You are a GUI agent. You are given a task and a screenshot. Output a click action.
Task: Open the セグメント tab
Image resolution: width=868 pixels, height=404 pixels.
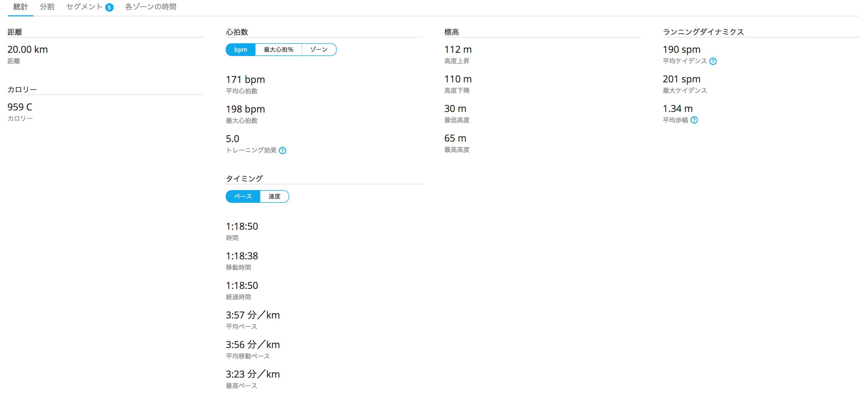click(x=84, y=7)
